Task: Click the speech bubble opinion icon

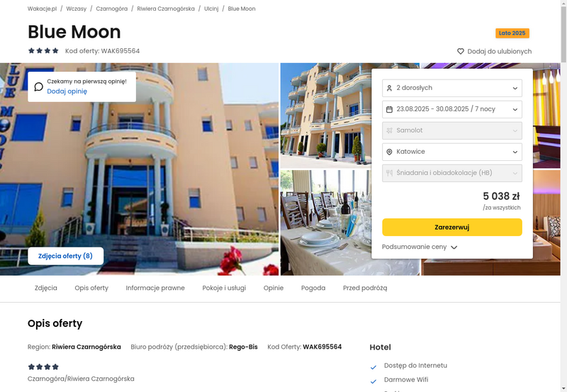Action: point(39,86)
